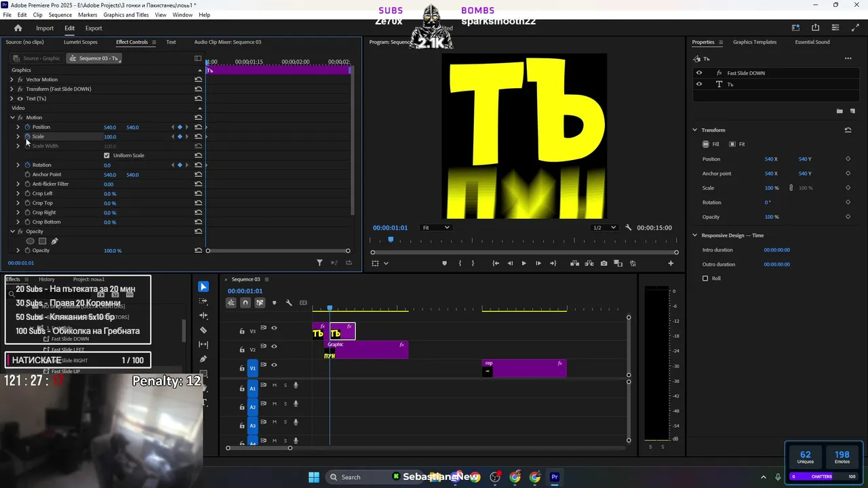Open the Sequence menu
The image size is (868, 488).
60,15
